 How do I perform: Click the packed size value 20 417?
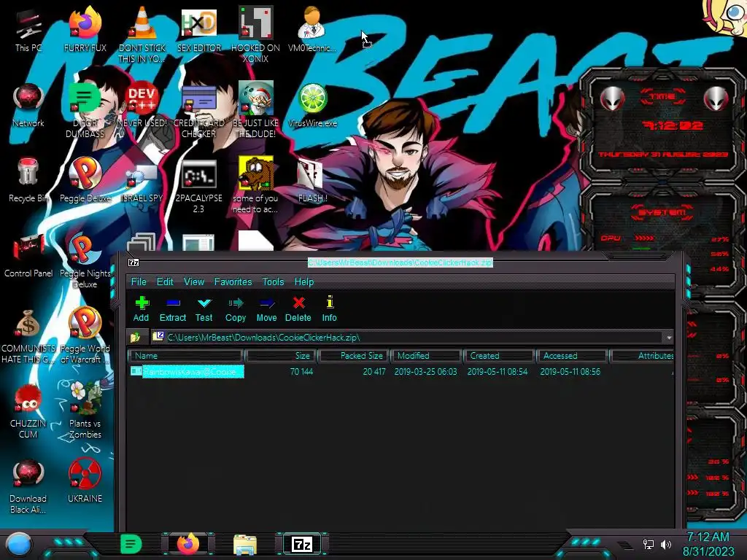(x=374, y=371)
